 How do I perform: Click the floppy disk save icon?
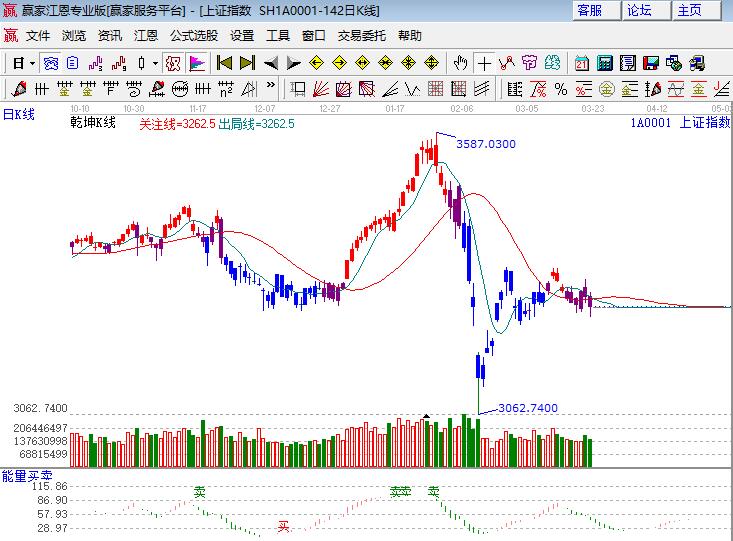click(652, 63)
